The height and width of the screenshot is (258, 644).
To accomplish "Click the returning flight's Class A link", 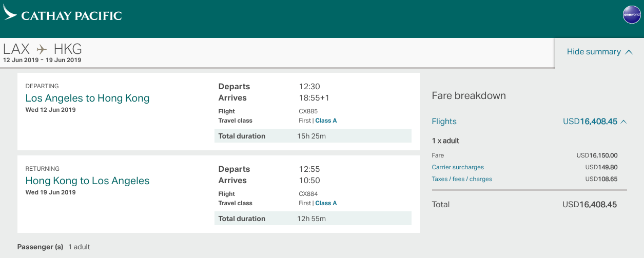I will (x=326, y=203).
